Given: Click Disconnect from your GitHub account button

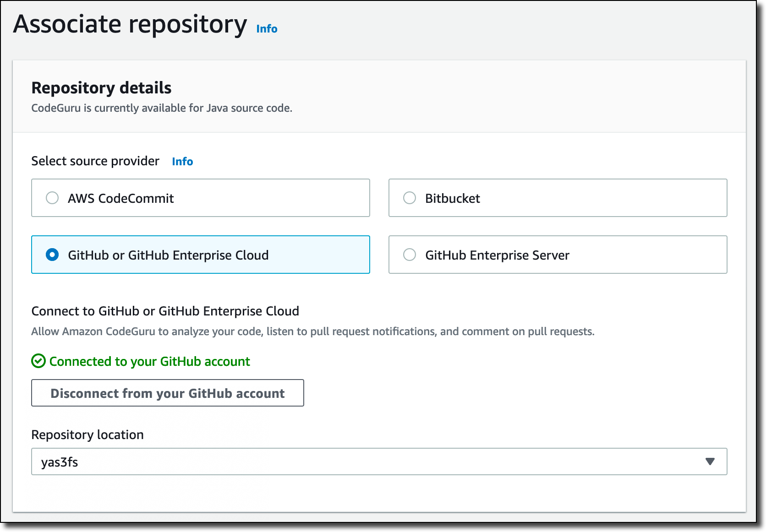Looking at the screenshot, I should (168, 393).
